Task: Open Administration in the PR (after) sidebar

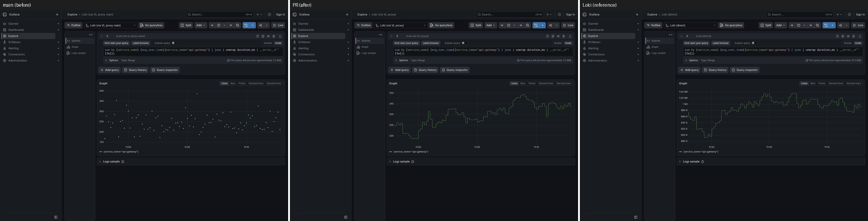Action: tap(307, 60)
